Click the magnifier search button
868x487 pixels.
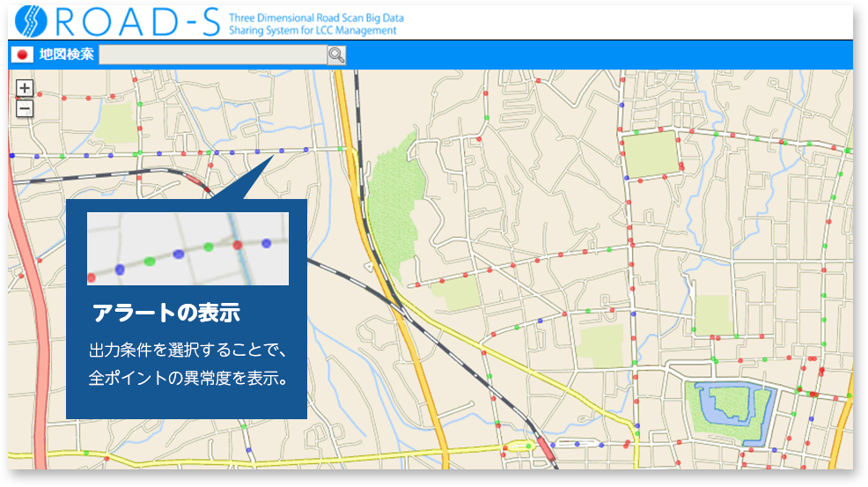tap(336, 55)
